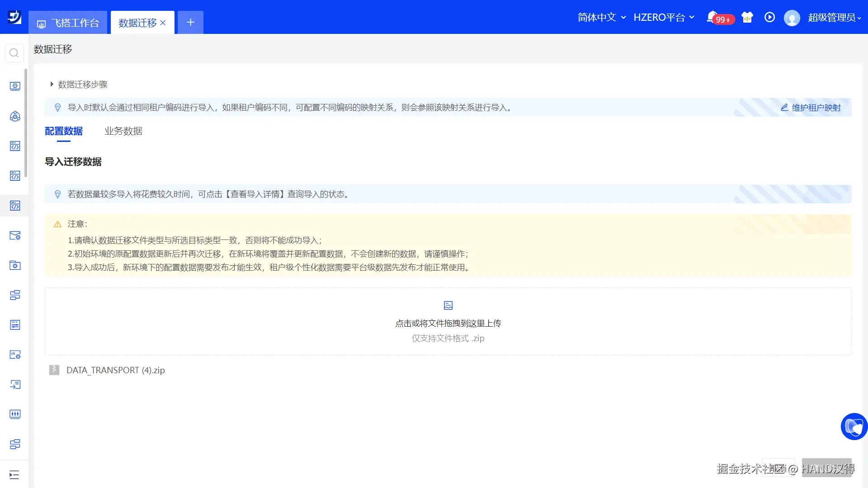Click the mail settings sidebar icon
The width and height of the screenshot is (868, 488).
coord(15,235)
